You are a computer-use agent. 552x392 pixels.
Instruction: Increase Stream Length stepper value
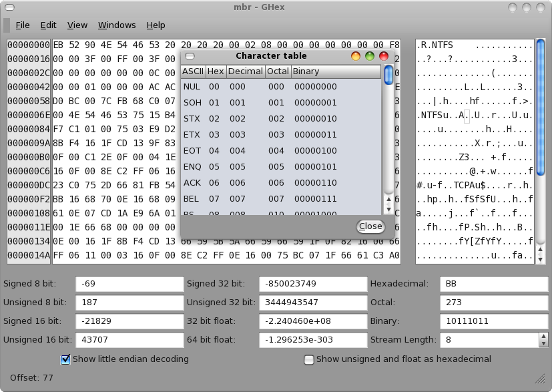point(543,337)
